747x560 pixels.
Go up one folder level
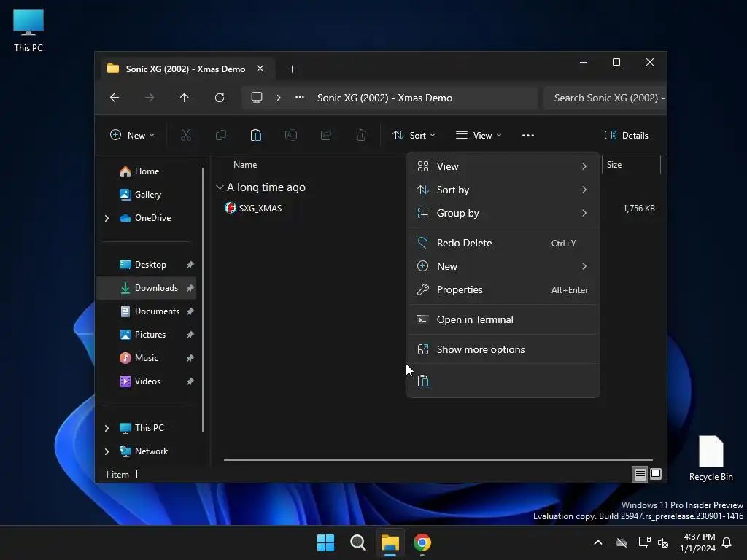[185, 98]
